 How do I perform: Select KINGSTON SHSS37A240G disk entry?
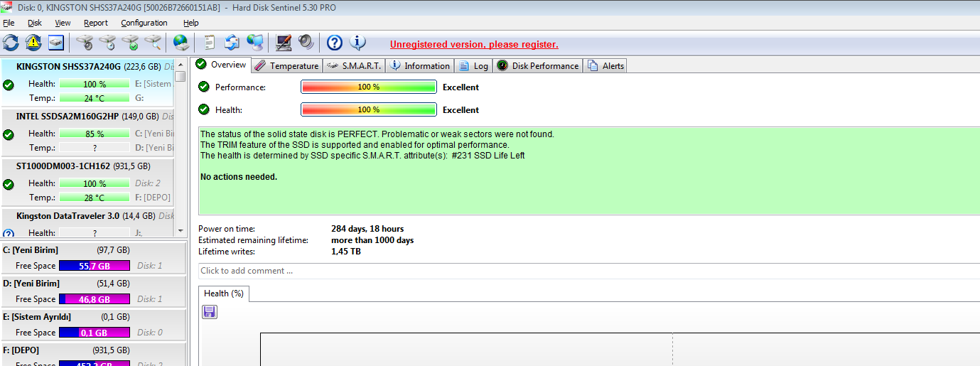tap(87, 82)
